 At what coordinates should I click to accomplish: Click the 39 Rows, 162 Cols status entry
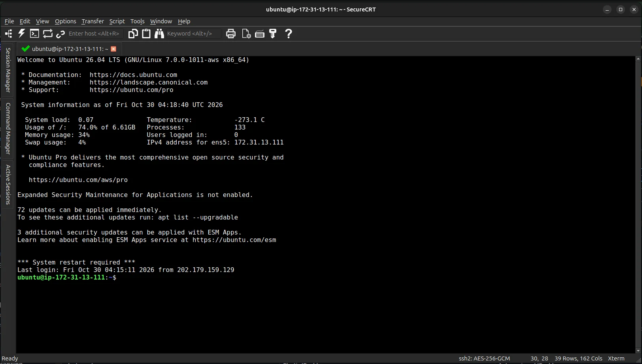click(578, 358)
